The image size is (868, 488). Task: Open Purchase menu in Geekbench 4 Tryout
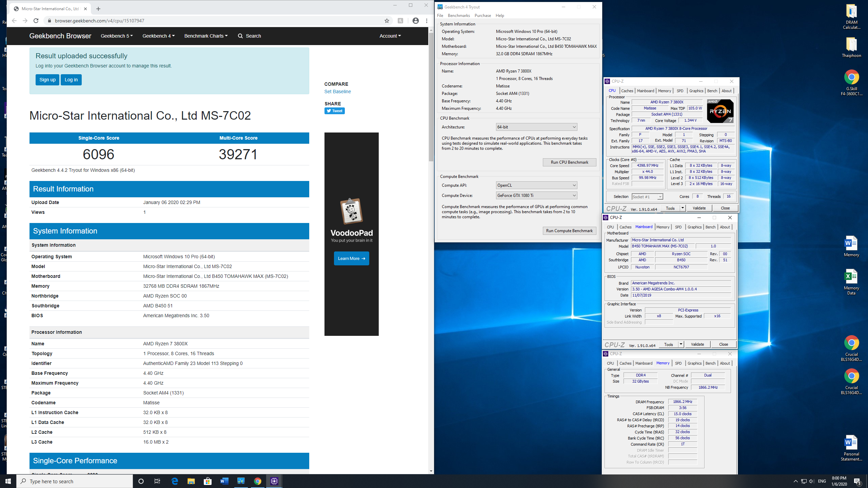[x=482, y=16]
